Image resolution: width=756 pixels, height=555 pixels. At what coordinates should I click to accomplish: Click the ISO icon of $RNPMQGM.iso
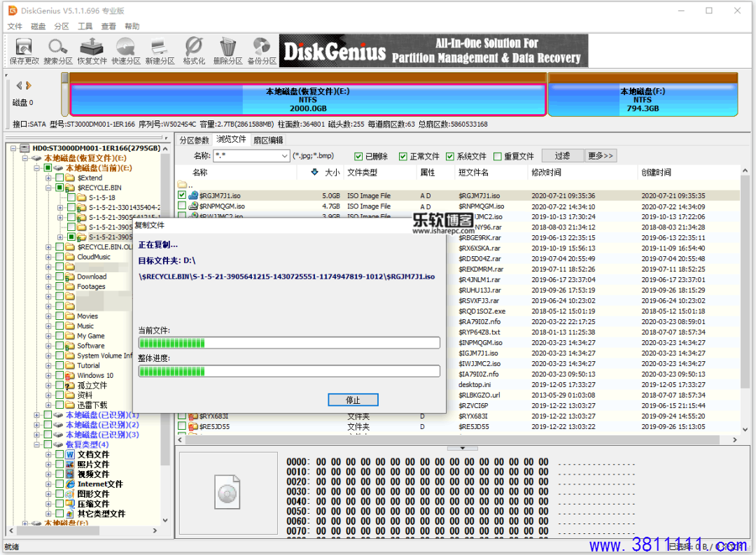point(193,206)
